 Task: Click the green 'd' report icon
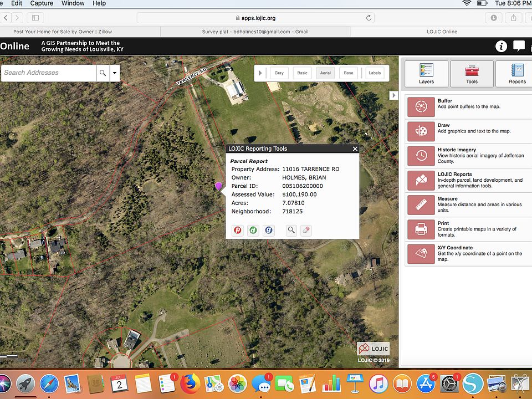click(x=253, y=230)
